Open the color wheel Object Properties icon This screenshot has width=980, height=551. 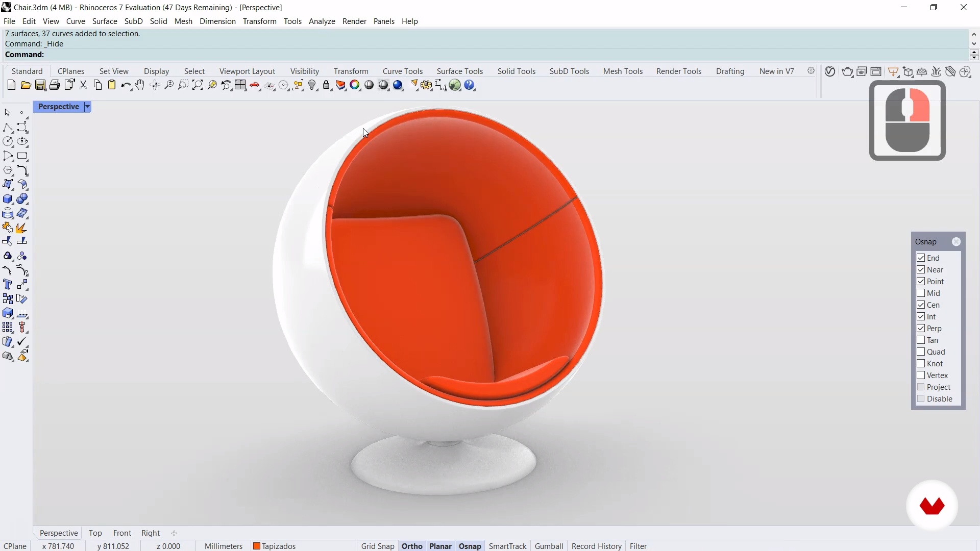click(355, 85)
